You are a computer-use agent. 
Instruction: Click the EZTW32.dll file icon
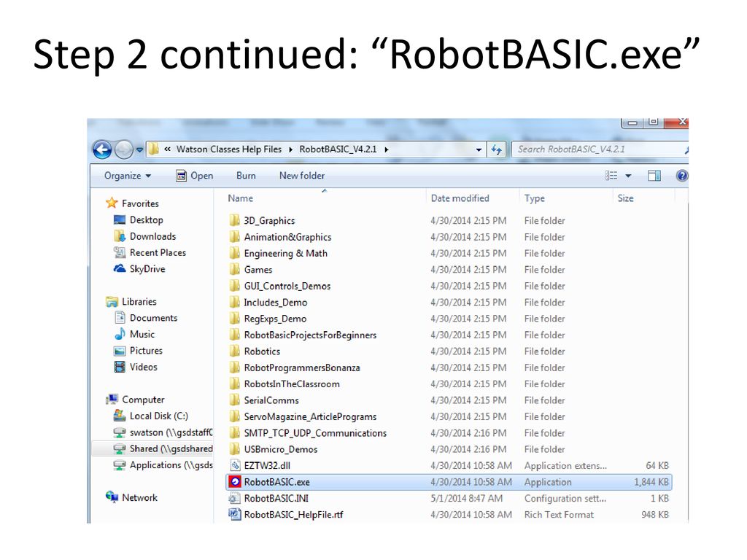tap(234, 465)
